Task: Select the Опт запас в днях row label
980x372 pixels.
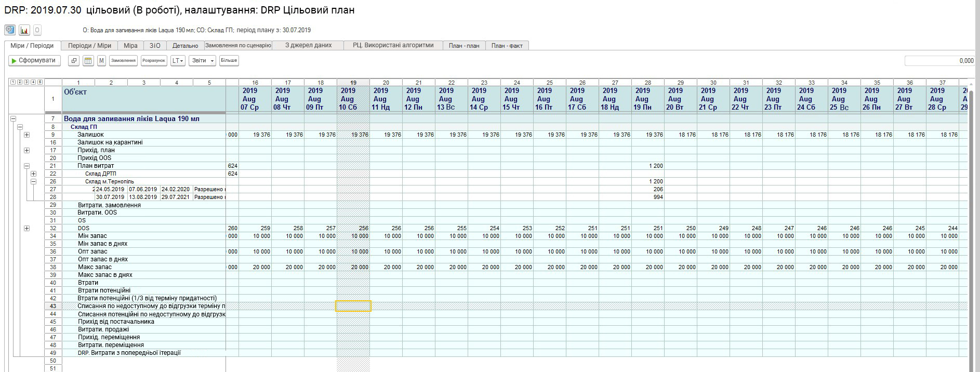Action: pos(103,259)
